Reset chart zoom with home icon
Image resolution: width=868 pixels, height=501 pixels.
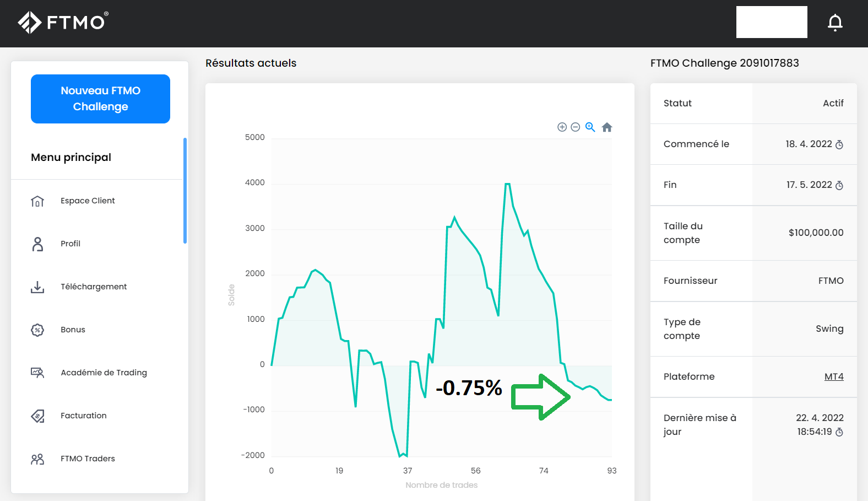(x=607, y=127)
